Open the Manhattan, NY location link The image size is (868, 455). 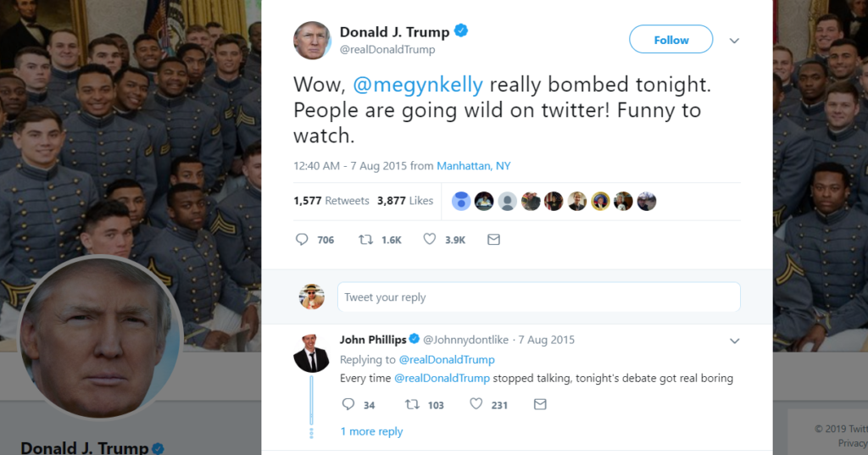pos(473,166)
